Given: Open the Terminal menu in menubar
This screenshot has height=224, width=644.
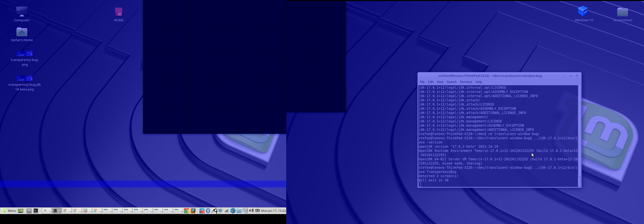Looking at the screenshot, I should tap(466, 82).
